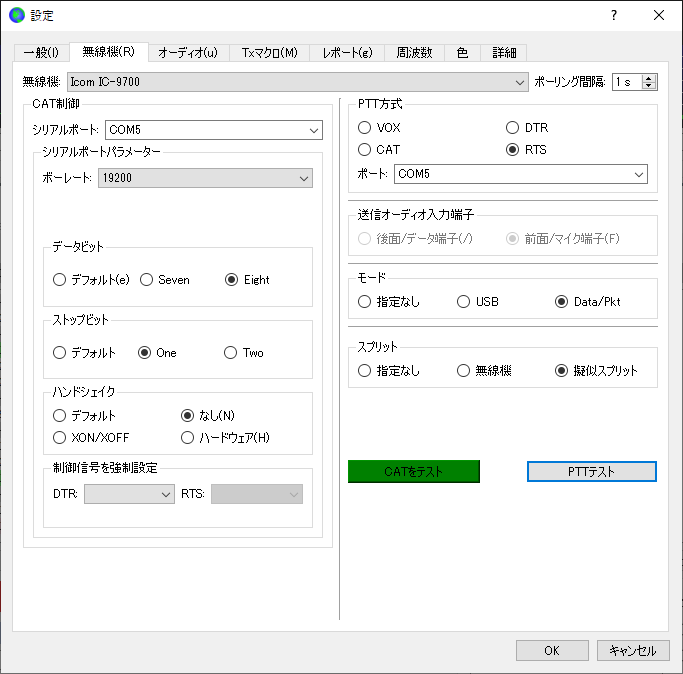Increase polling interval with up arrow

pos(649,78)
